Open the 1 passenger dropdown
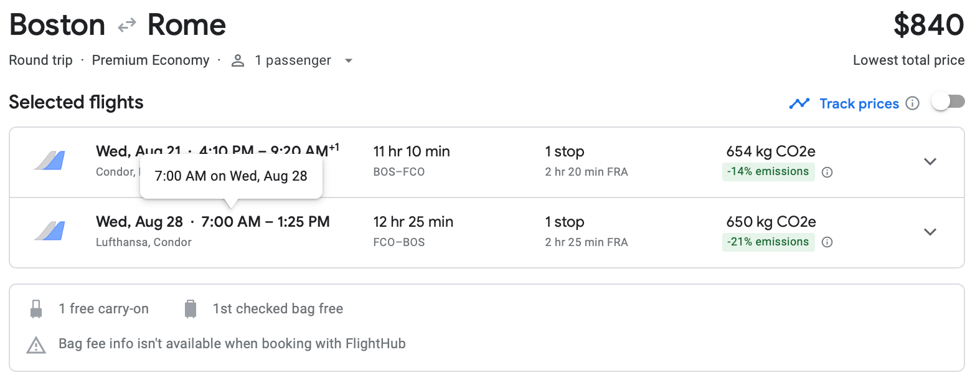980x385 pixels. click(349, 60)
